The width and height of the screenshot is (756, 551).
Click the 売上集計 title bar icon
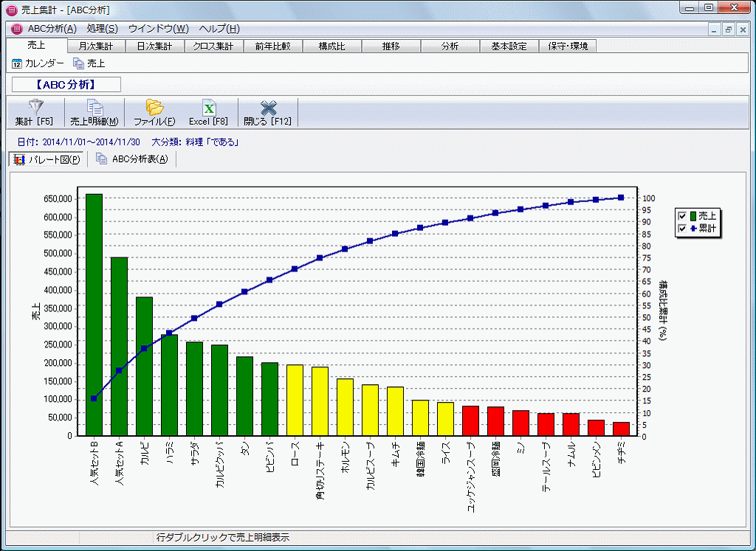click(x=11, y=10)
